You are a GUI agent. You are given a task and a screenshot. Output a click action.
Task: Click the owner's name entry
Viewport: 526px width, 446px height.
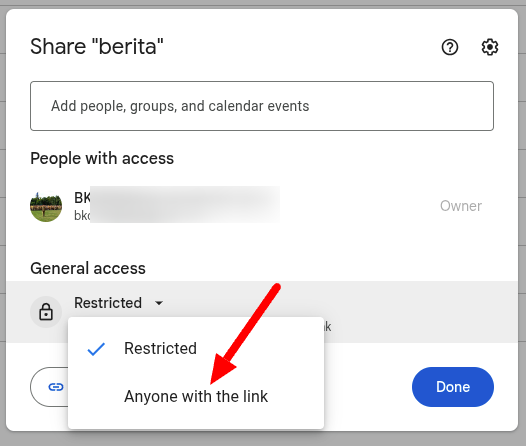point(82,198)
